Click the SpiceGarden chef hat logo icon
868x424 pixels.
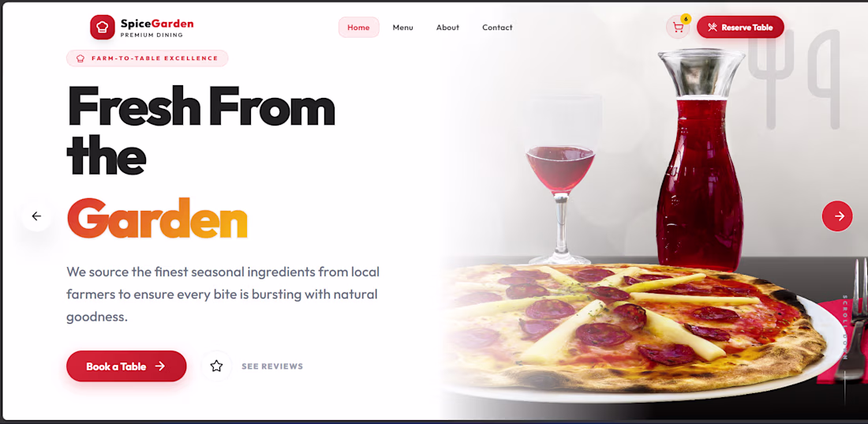point(103,27)
